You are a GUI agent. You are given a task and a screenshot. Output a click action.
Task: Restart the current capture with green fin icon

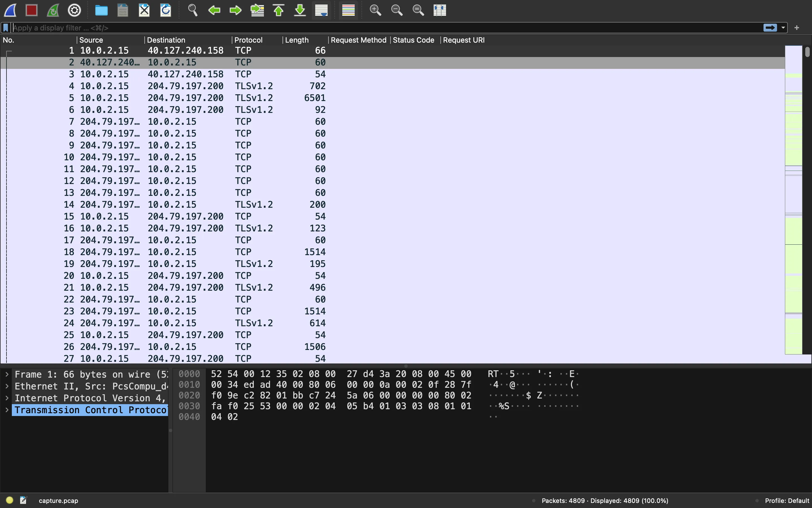point(53,10)
